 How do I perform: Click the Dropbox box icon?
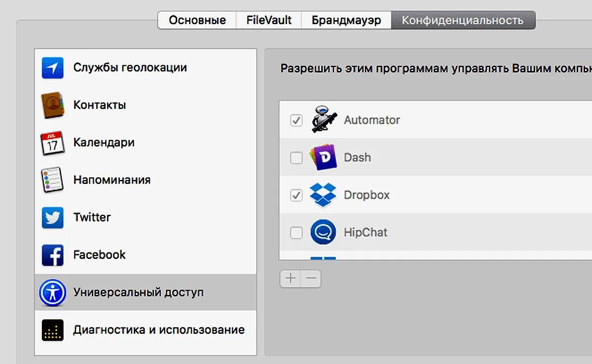pyautogui.click(x=323, y=195)
